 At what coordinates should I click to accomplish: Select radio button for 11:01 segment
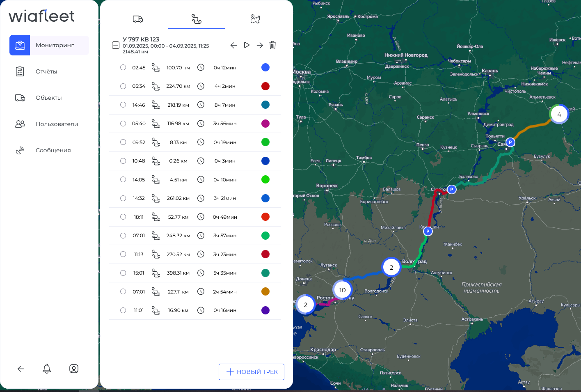(x=123, y=310)
